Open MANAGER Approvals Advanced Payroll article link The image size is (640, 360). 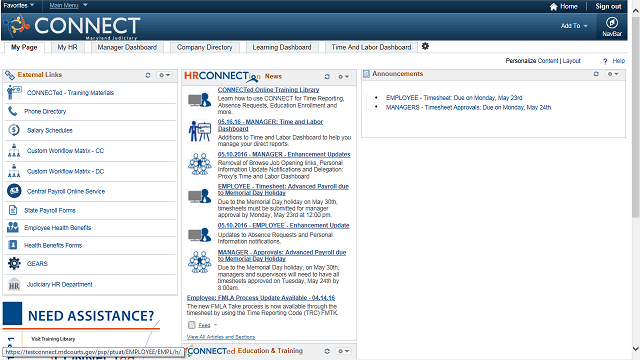point(282,256)
